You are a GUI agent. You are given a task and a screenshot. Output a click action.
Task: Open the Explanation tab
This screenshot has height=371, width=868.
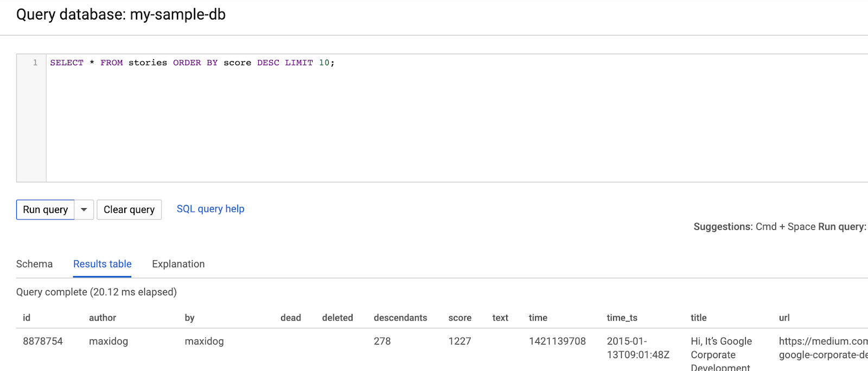(178, 264)
